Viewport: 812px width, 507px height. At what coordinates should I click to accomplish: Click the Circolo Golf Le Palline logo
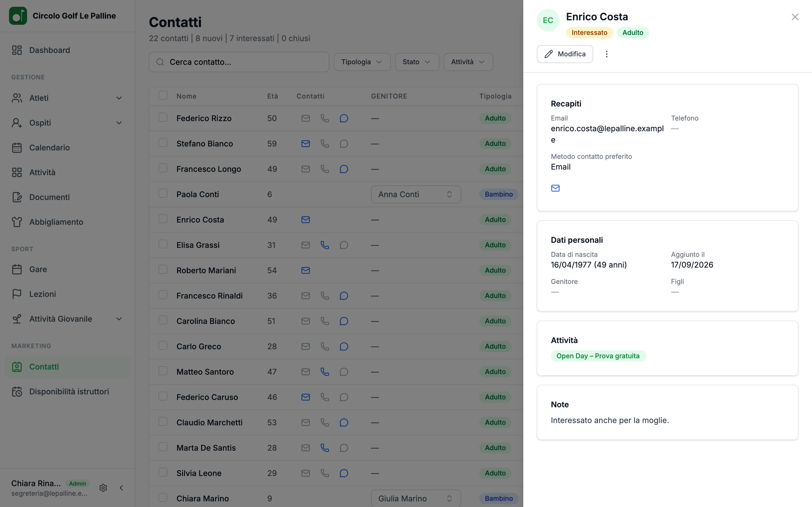[x=18, y=16]
